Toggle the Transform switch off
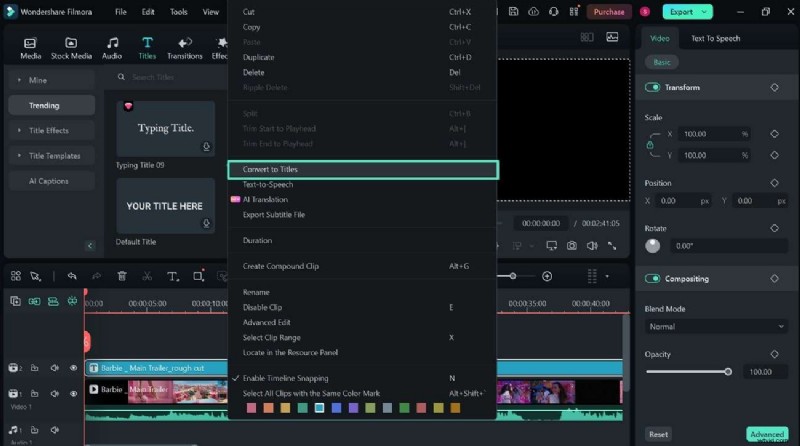Viewport: 800px width, 446px height. (x=653, y=87)
